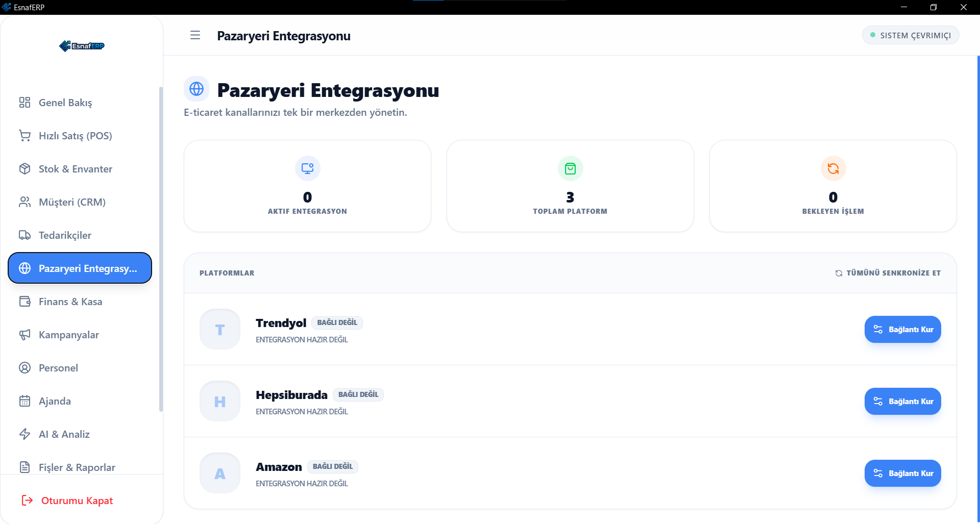Image resolution: width=980 pixels, height=524 pixels.
Task: Click the document icon for Fişler & Raporlar
Action: 24,467
